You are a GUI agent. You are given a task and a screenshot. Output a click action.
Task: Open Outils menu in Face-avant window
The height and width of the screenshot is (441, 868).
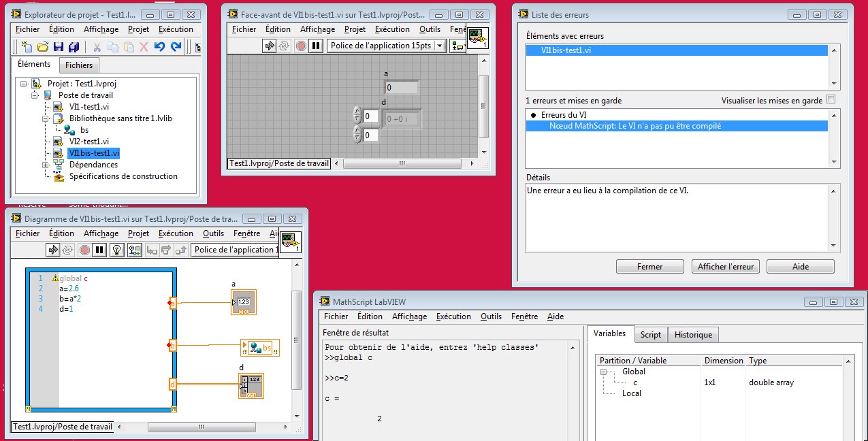click(430, 29)
